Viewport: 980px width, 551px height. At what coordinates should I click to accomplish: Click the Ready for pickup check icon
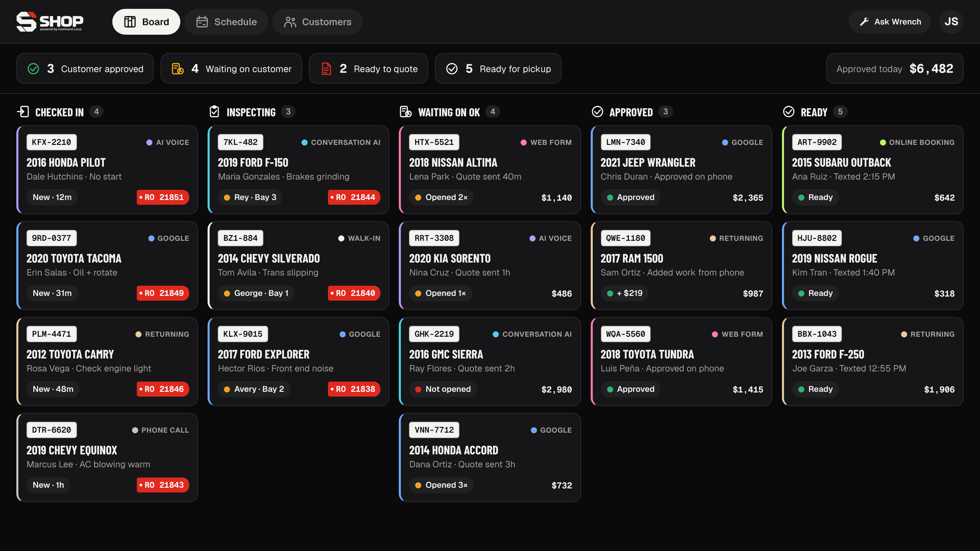pyautogui.click(x=452, y=69)
